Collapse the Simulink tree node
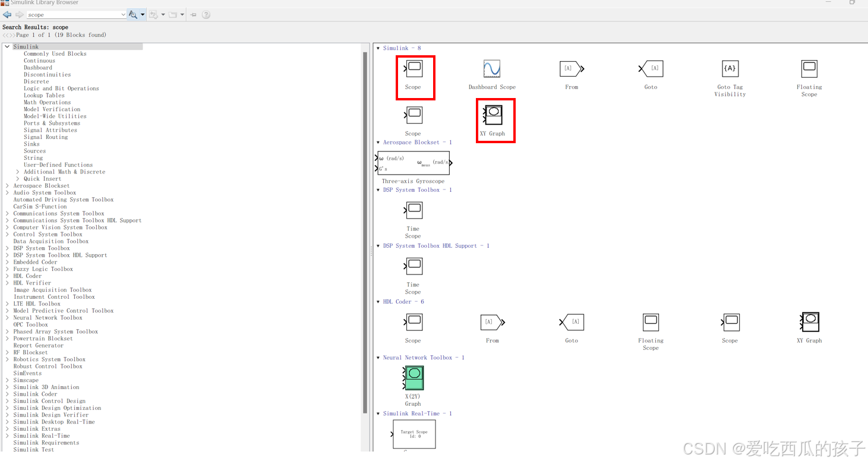 point(7,46)
